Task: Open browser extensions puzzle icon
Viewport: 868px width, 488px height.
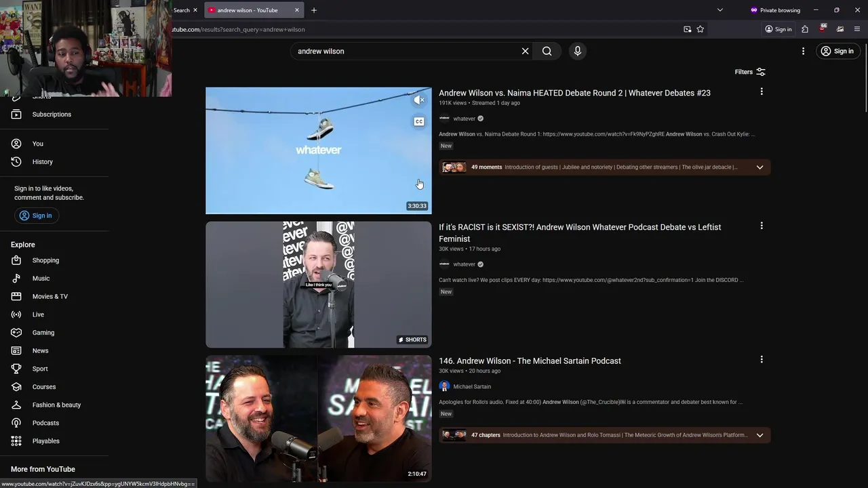Action: click(805, 29)
